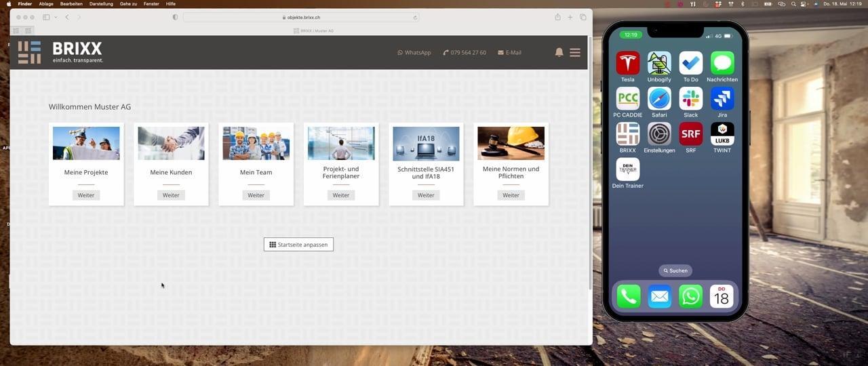Open the Nachrichten messages app

click(x=722, y=63)
